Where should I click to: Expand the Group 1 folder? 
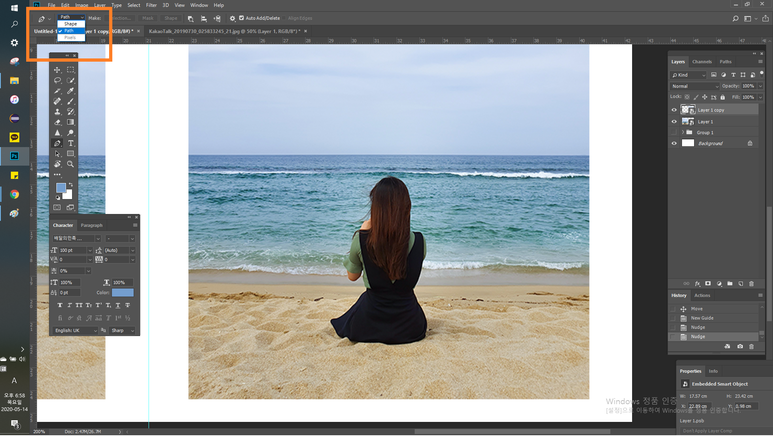click(683, 132)
